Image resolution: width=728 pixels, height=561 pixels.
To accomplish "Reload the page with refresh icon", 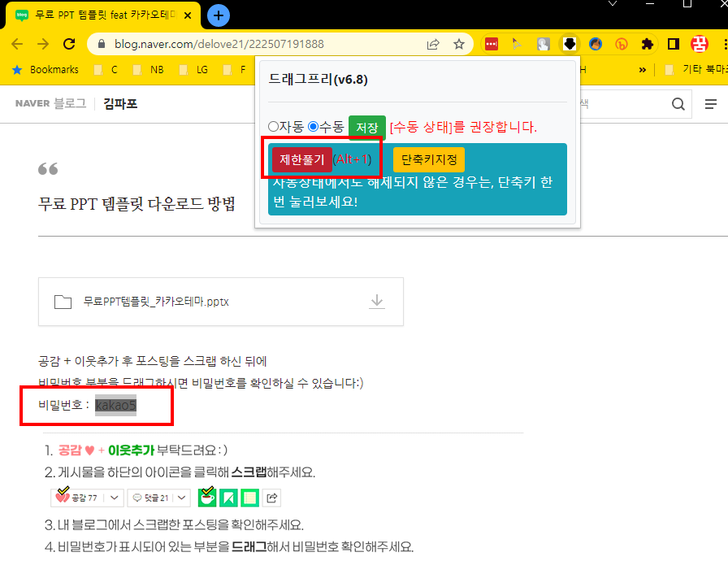I will tap(69, 44).
